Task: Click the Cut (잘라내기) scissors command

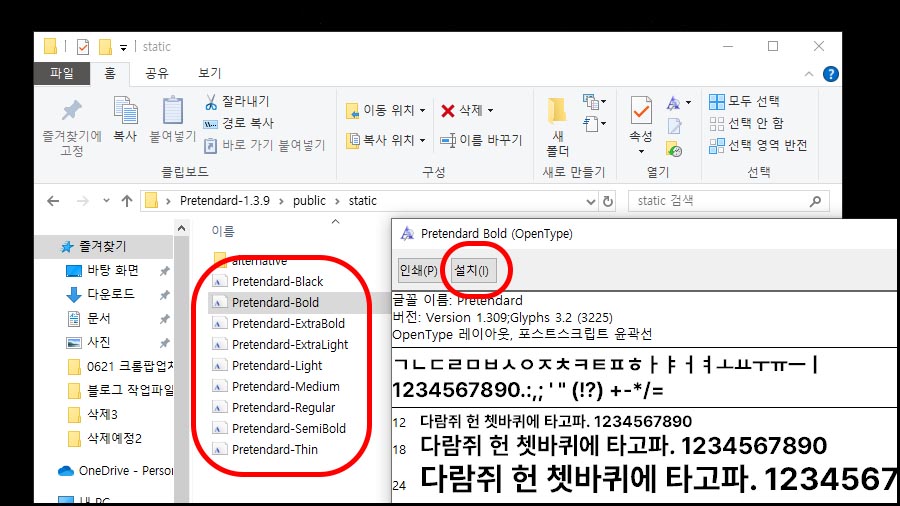Action: pyautogui.click(x=237, y=102)
